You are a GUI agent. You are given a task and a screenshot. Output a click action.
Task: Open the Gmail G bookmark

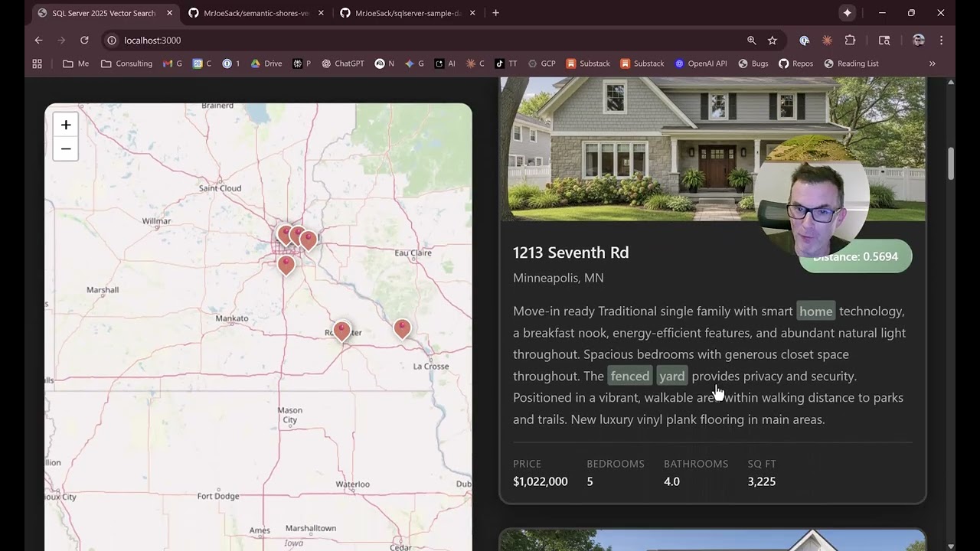[x=172, y=64]
